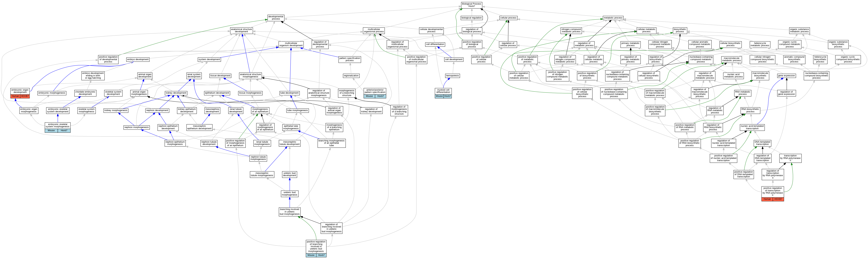Select the "anterior/posterior pattern specification" node
Image resolution: width=868 pixels, height=259 pixels.
point(375,91)
